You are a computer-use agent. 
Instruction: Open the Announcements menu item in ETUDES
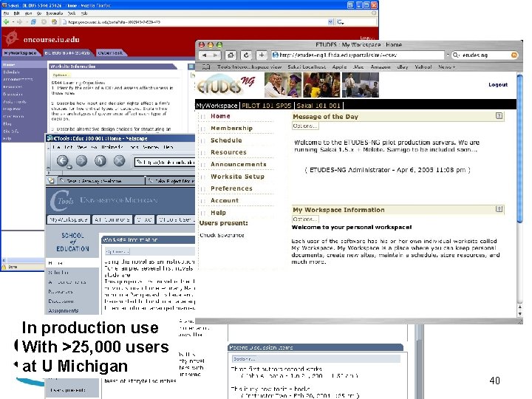point(238,164)
